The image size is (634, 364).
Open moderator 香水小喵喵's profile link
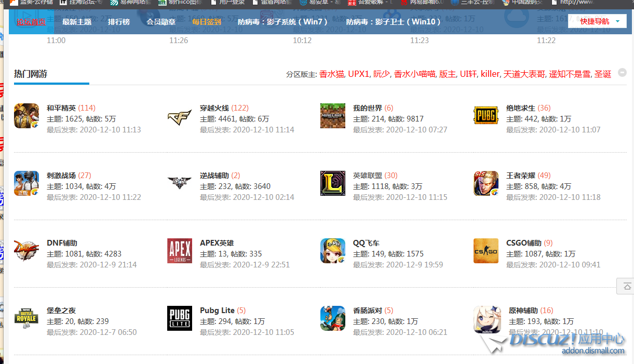coord(414,74)
